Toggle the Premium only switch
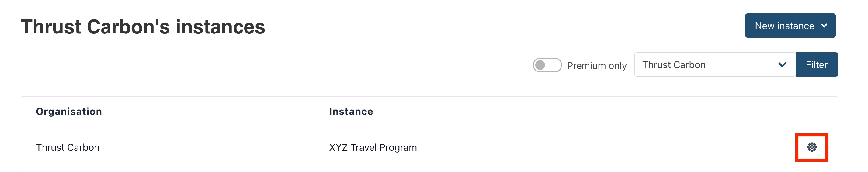 [547, 65]
